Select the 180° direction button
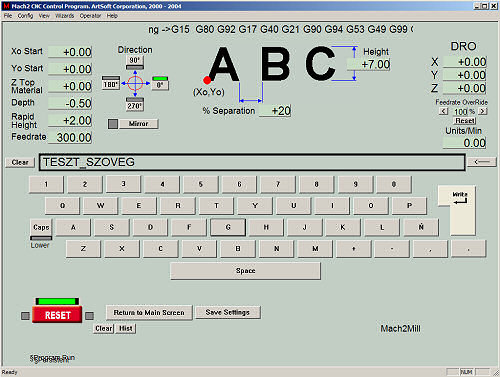Viewport: 500px width, 377px height. pos(111,83)
